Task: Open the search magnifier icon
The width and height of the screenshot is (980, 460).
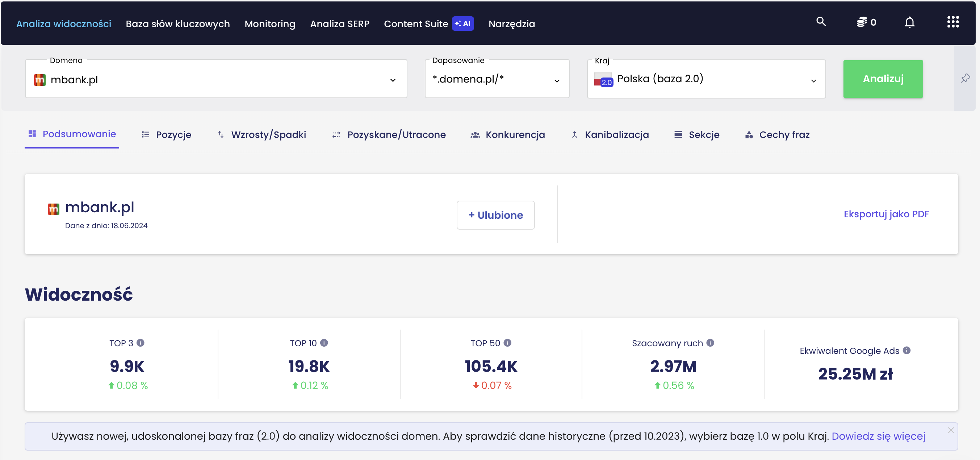Action: point(821,22)
